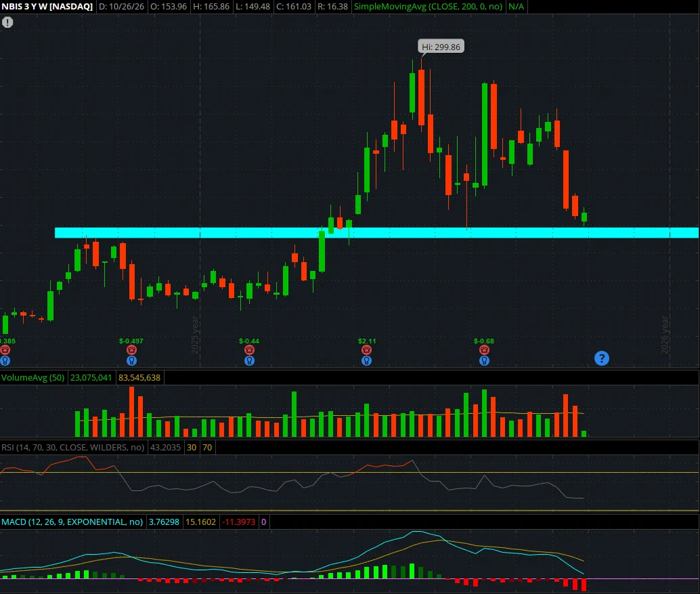
Task: Click the RSI 43.2035 value
Action: coord(165,448)
